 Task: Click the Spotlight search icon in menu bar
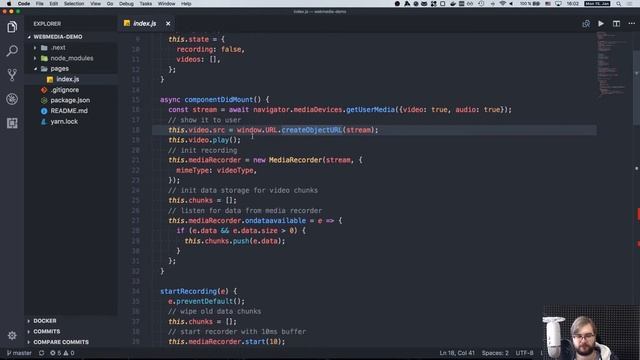click(619, 4)
